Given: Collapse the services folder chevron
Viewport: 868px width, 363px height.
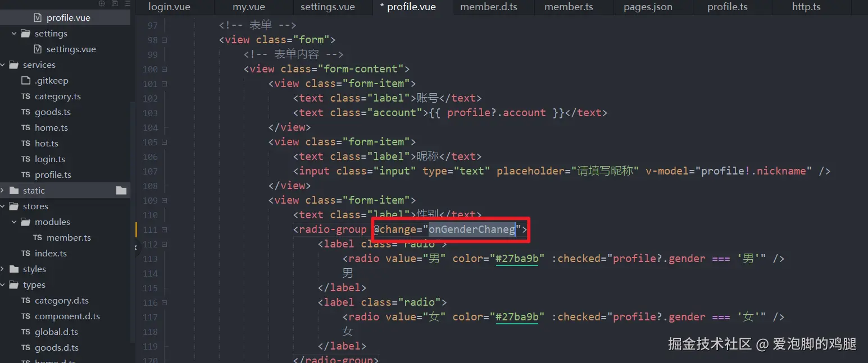Looking at the screenshot, I should (x=2, y=65).
